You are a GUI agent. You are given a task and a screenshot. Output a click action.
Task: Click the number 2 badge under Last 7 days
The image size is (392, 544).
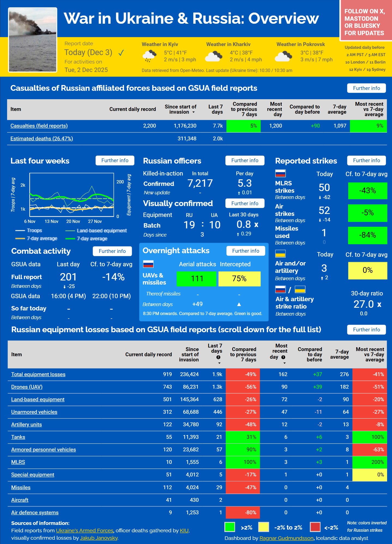pyautogui.click(x=218, y=357)
